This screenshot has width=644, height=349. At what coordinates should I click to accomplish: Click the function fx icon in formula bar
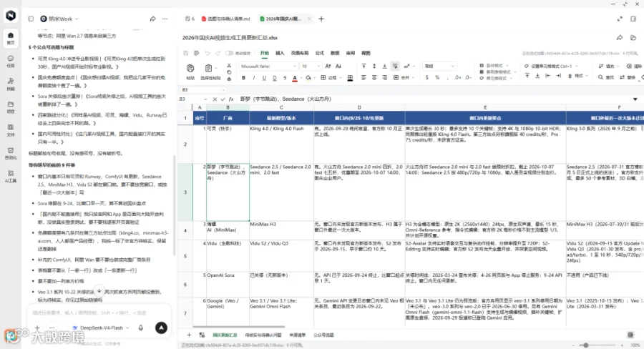[x=231, y=99]
